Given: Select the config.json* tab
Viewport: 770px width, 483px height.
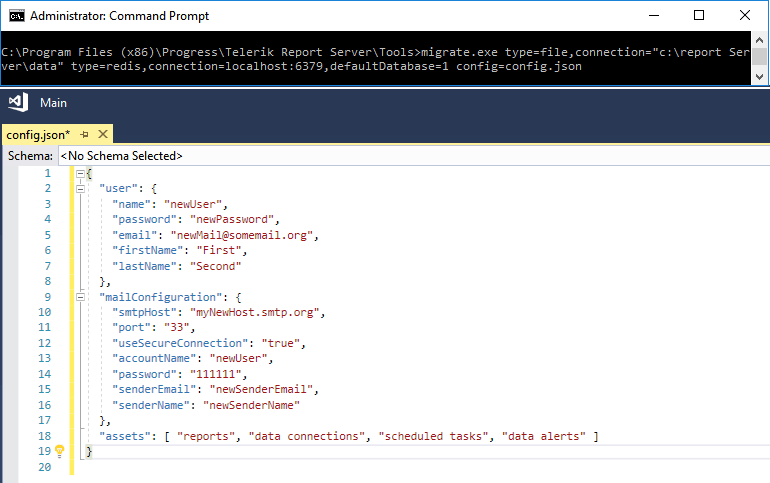Looking at the screenshot, I should pos(38,134).
